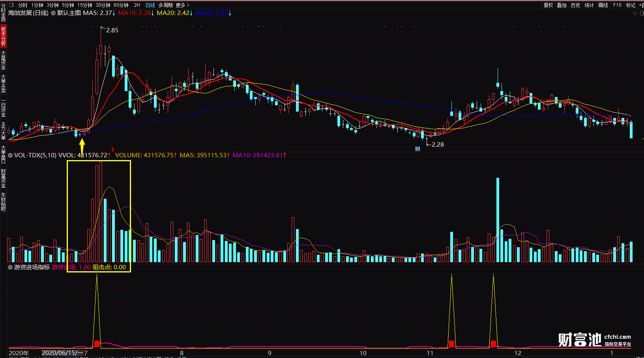The image size is (644, 358).
Task: Open 主力大单 in the left sidebar
Action: coord(3,131)
